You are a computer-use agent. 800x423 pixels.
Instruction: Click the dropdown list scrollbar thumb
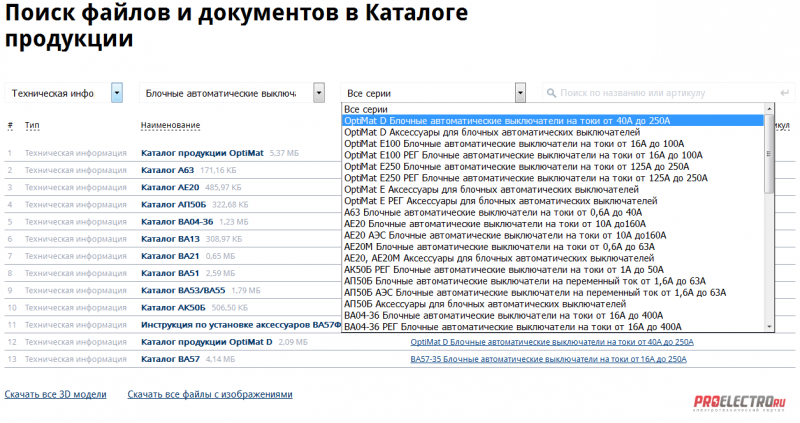[769, 154]
